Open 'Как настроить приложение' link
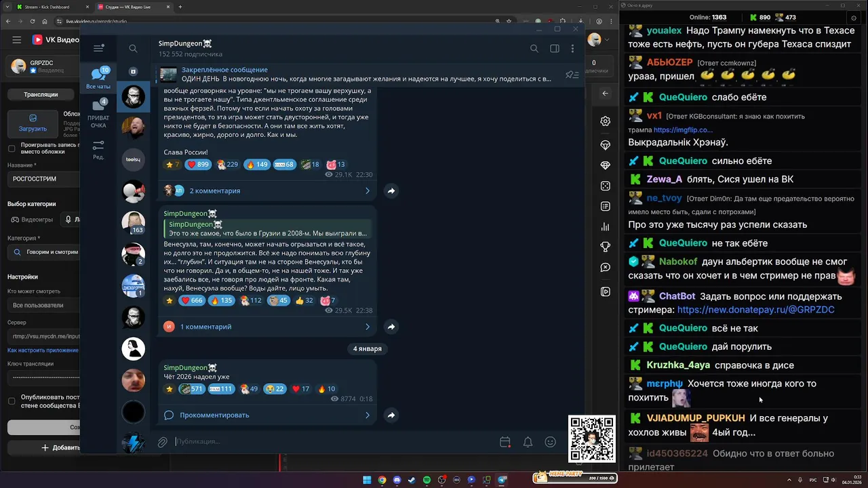 point(43,350)
